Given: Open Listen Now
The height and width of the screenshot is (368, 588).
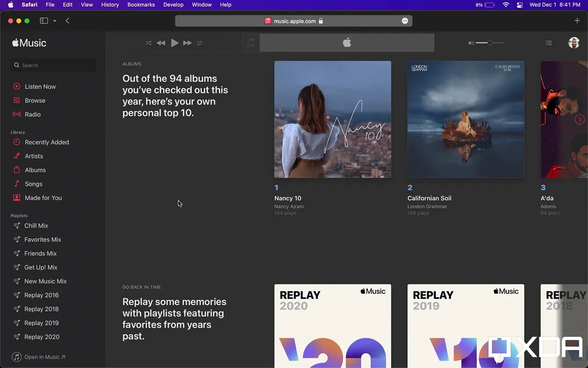Looking at the screenshot, I should [x=40, y=86].
